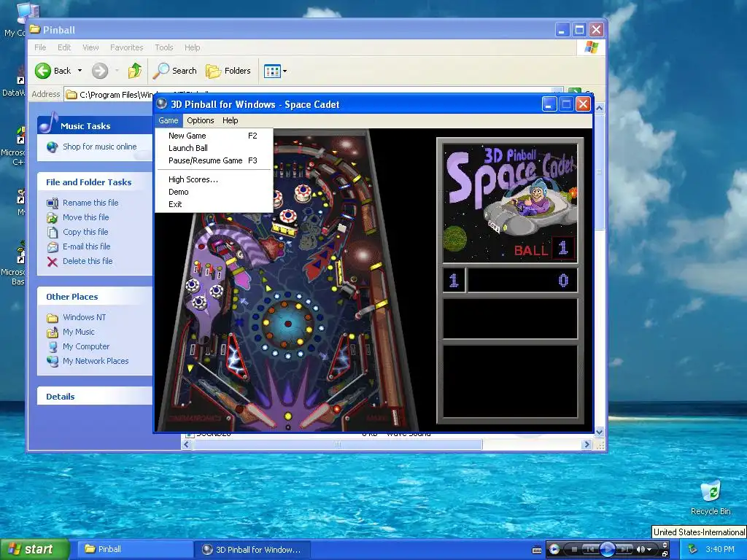Click E-mail this file link

coord(86,246)
